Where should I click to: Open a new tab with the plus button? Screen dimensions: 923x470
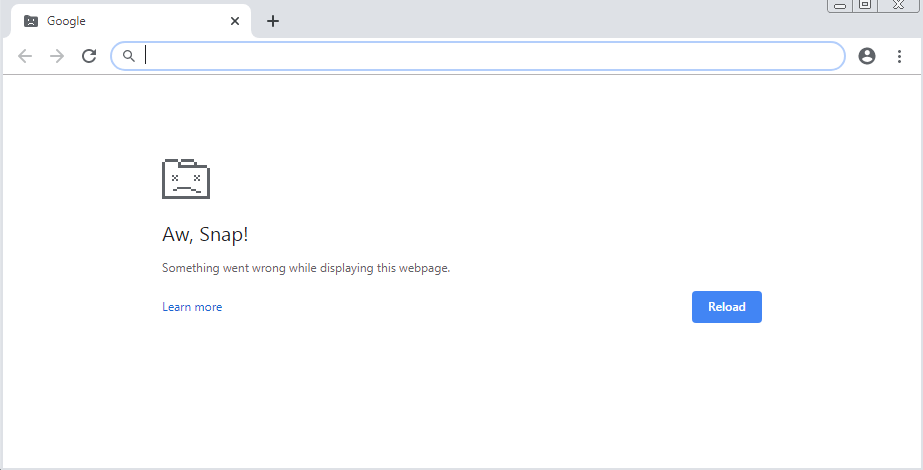point(273,21)
